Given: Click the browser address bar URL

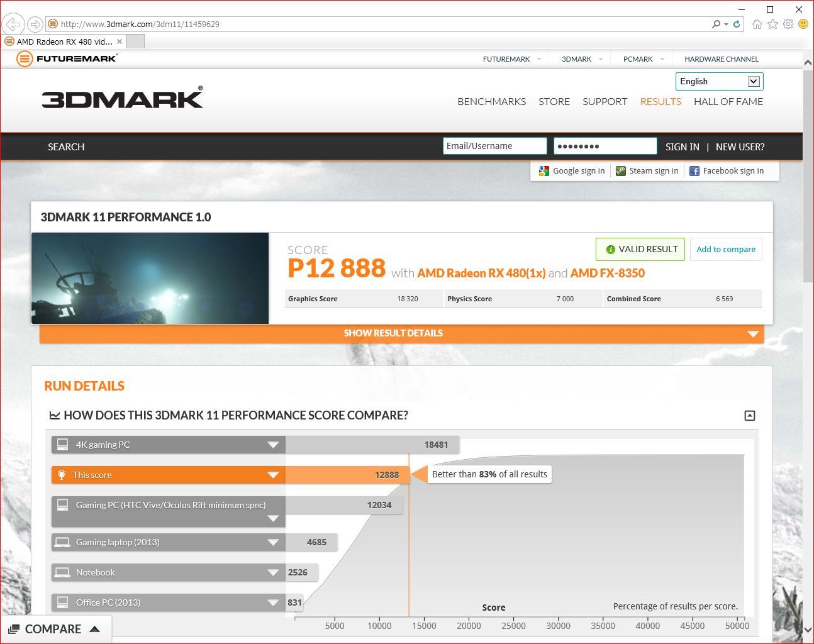Looking at the screenshot, I should point(140,24).
